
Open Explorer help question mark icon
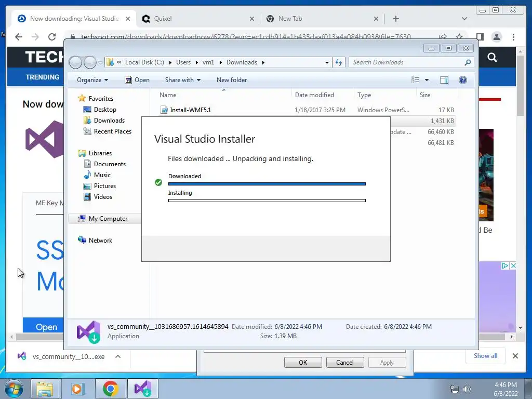coord(463,80)
